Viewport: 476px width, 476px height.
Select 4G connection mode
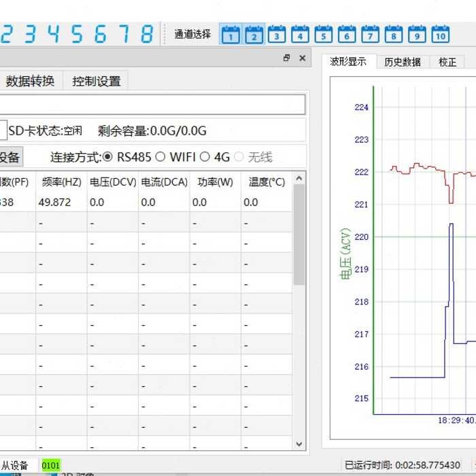[205, 157]
